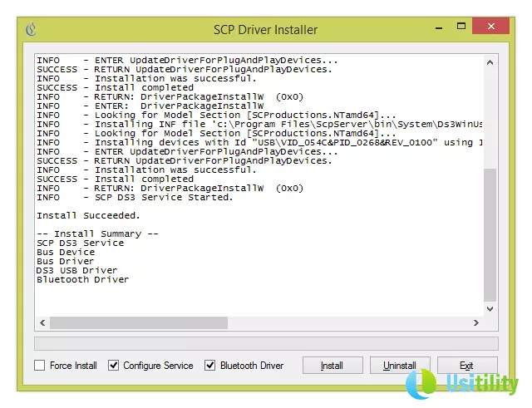Click the Usitility watermark logo
This screenshot has width=532, height=408.
point(461,386)
